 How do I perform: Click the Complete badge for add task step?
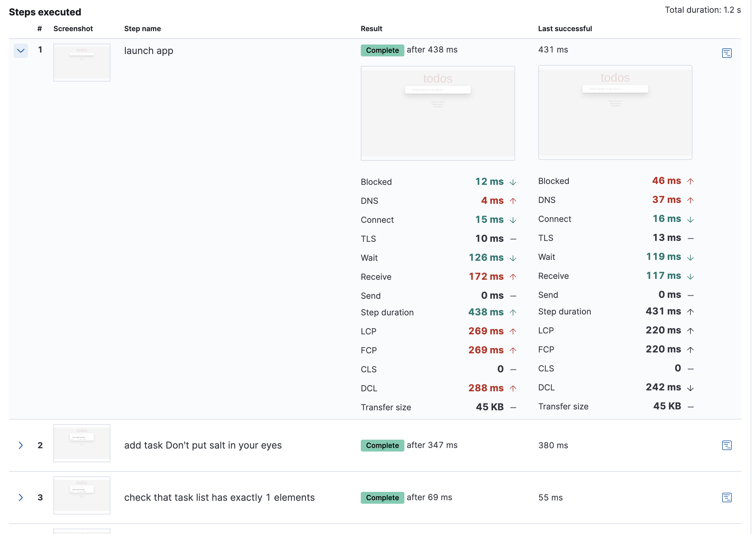[x=382, y=445]
